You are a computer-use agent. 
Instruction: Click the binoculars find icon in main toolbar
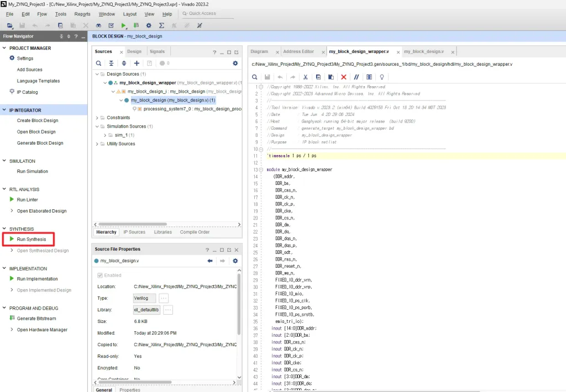click(98, 25)
